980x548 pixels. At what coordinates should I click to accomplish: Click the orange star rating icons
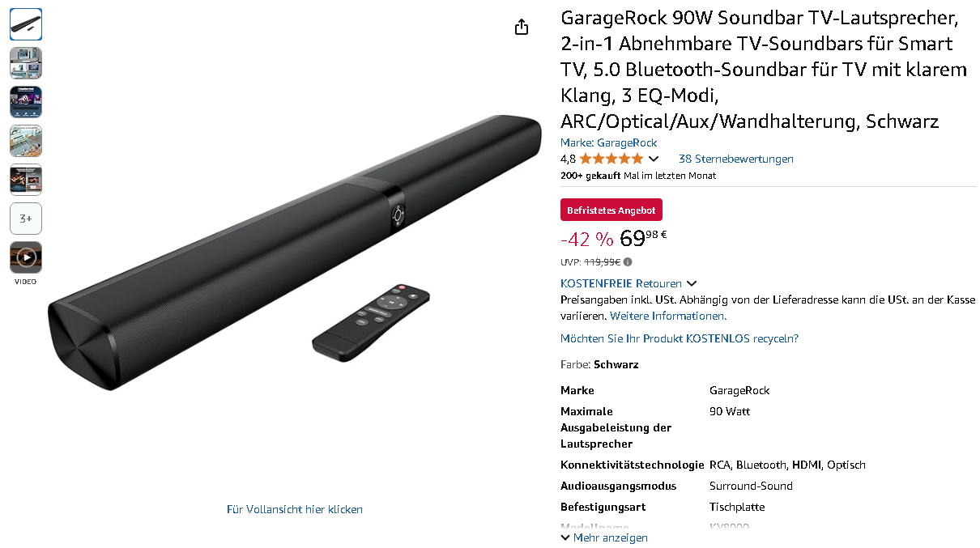pyautogui.click(x=611, y=159)
